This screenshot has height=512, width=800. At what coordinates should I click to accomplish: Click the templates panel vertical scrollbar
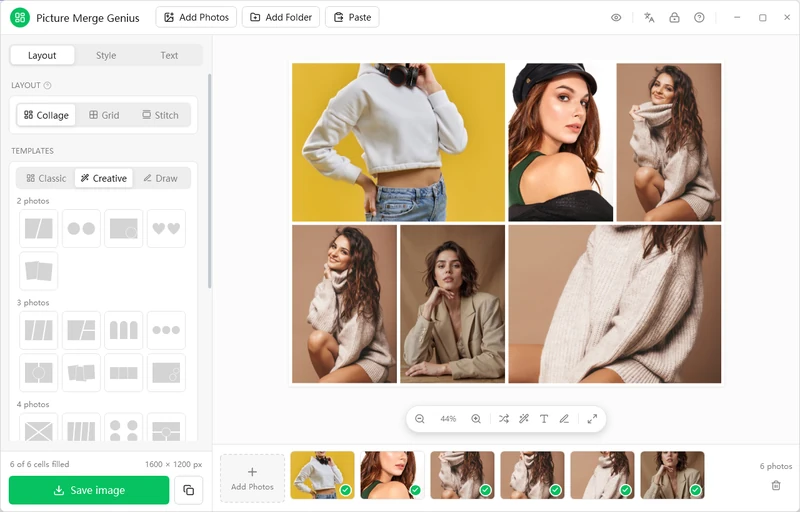pyautogui.click(x=209, y=181)
